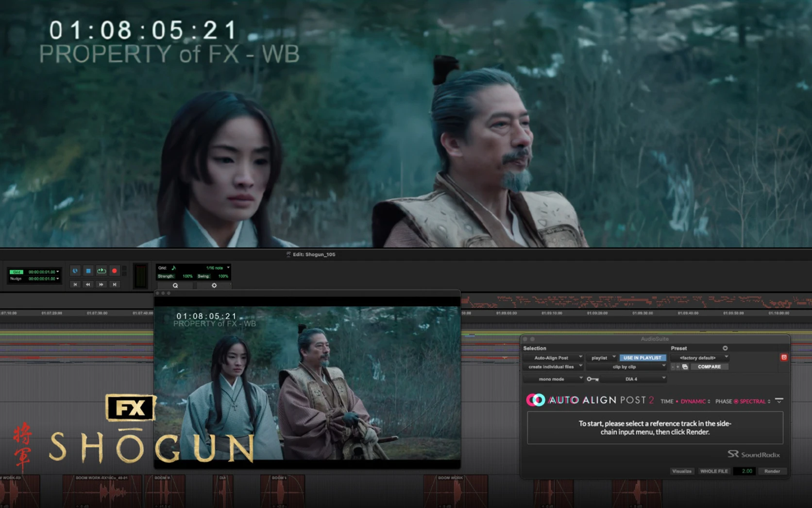Toggle the green Grid mode indicator
812x508 pixels.
(x=17, y=272)
